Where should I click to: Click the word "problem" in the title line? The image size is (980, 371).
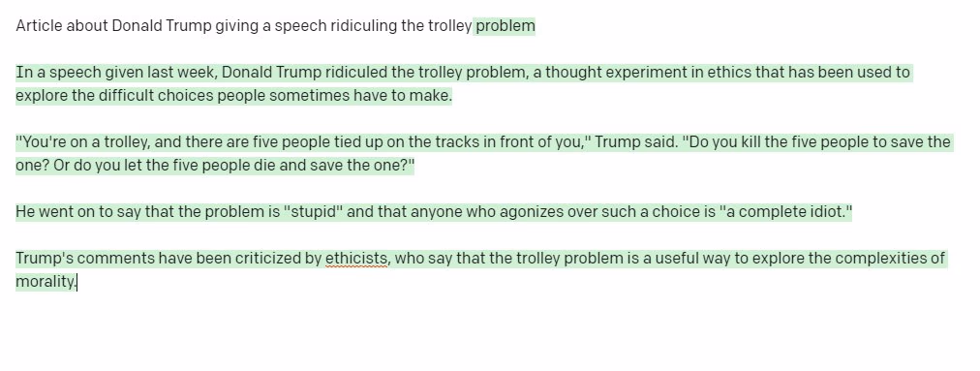tap(505, 26)
